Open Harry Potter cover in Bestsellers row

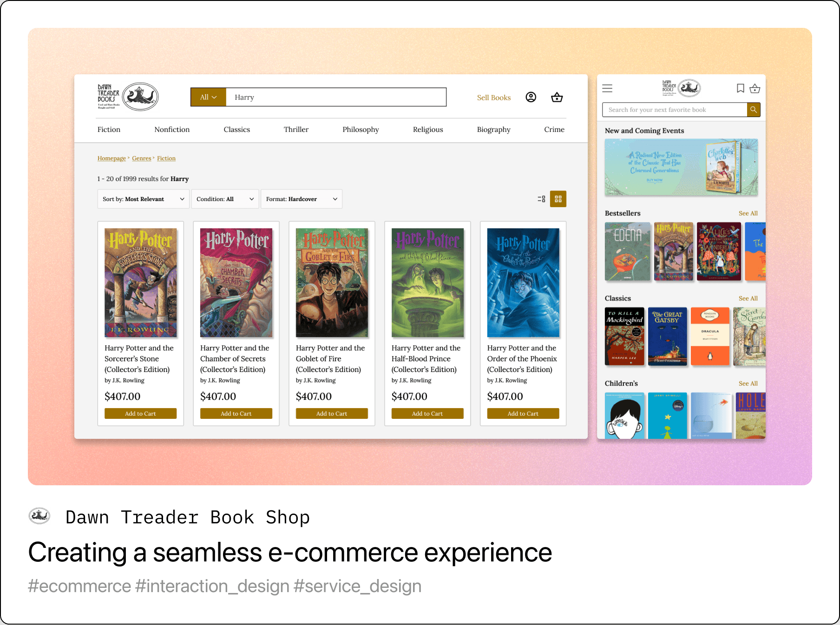pyautogui.click(x=673, y=251)
